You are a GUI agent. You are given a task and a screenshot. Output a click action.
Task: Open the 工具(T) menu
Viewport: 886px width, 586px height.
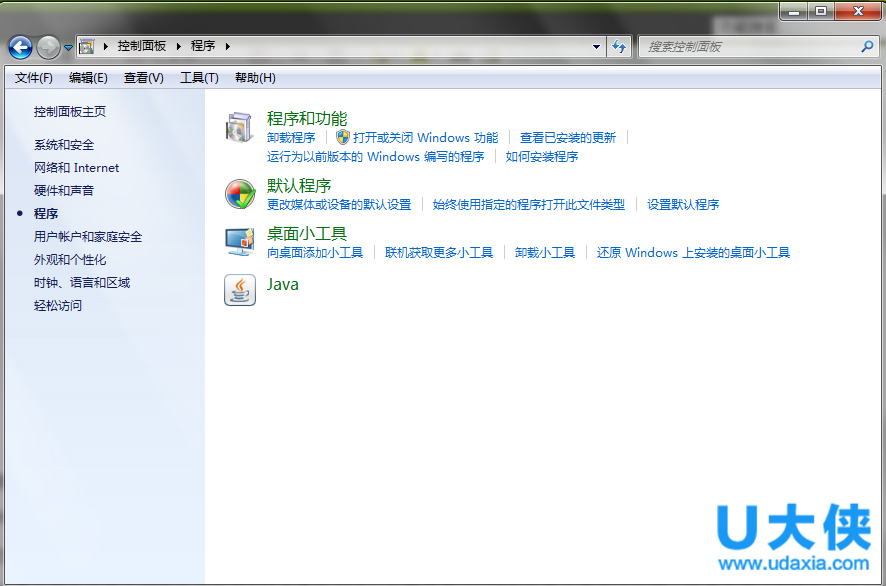(199, 78)
